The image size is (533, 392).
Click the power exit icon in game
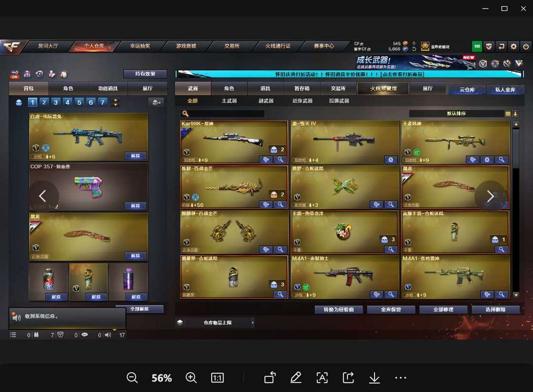coord(526,46)
